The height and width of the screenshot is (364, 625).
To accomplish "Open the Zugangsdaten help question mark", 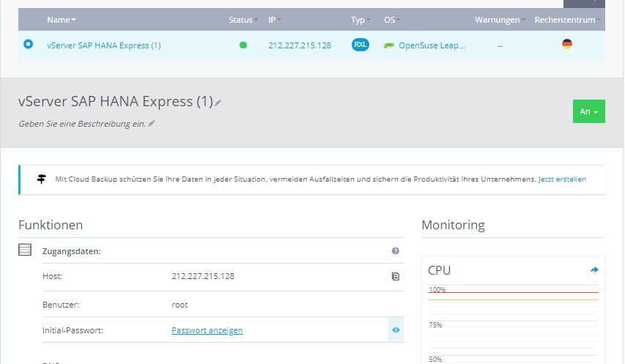I will (x=396, y=251).
